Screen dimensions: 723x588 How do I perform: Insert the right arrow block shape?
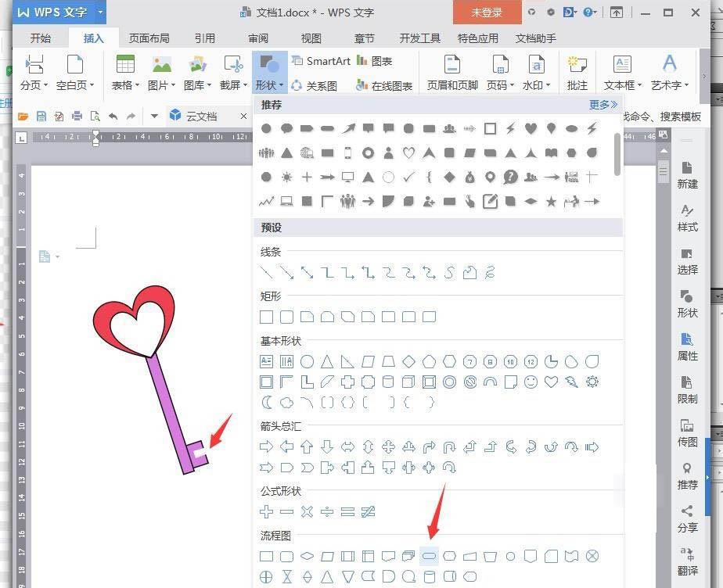[x=267, y=446]
